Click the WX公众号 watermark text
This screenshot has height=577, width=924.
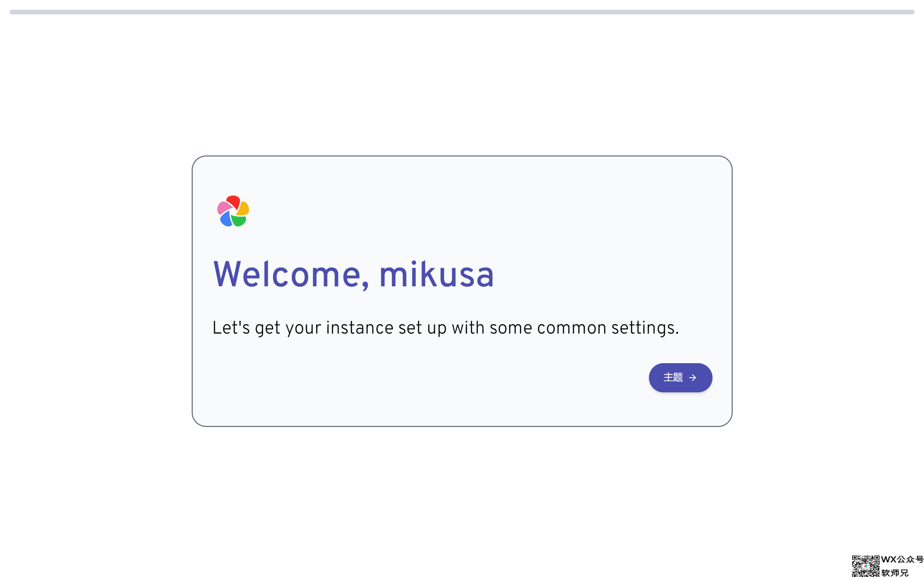[x=902, y=559]
